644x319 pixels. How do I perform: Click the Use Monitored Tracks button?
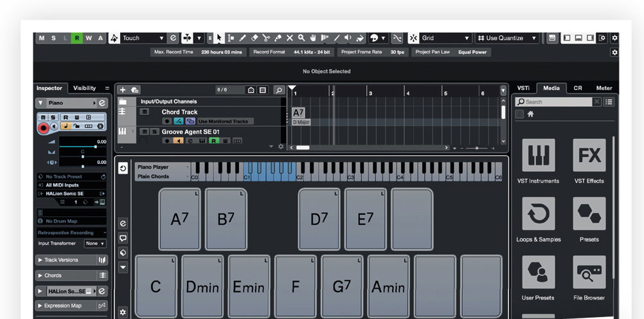pyautogui.click(x=225, y=122)
